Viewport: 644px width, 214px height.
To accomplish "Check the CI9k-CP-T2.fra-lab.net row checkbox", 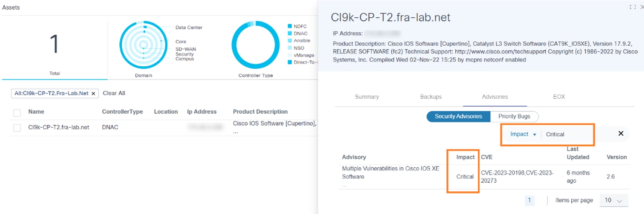I will point(17,128).
